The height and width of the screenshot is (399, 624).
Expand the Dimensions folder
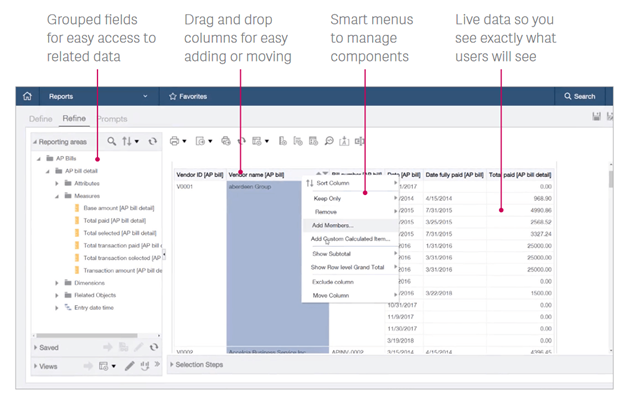click(57, 283)
